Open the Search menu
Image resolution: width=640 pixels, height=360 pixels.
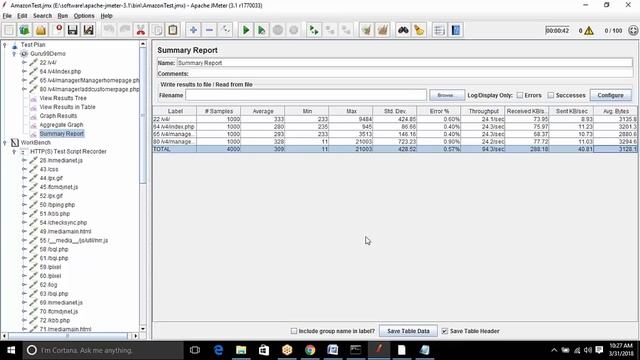click(x=42, y=16)
